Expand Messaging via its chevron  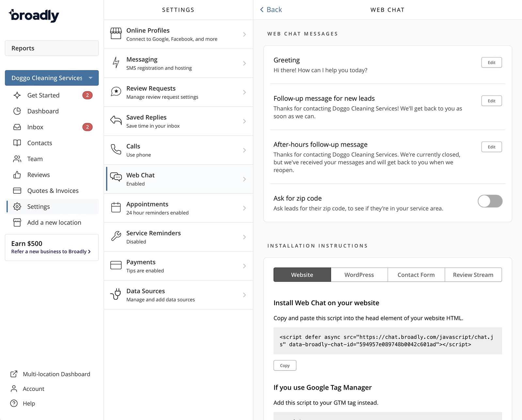(244, 63)
